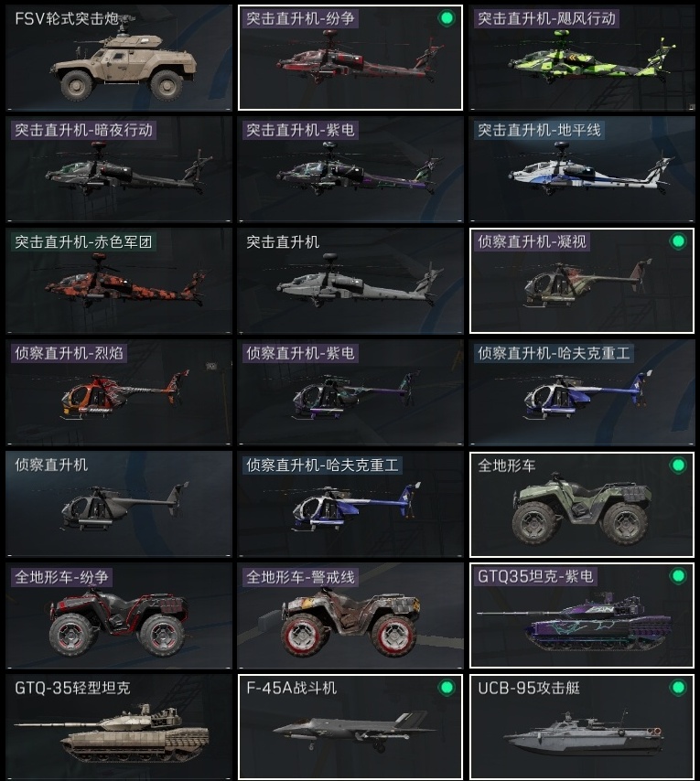The height and width of the screenshot is (781, 700).
Task: Select the 侦察直升机-紫电 skin
Action: tap(350, 392)
